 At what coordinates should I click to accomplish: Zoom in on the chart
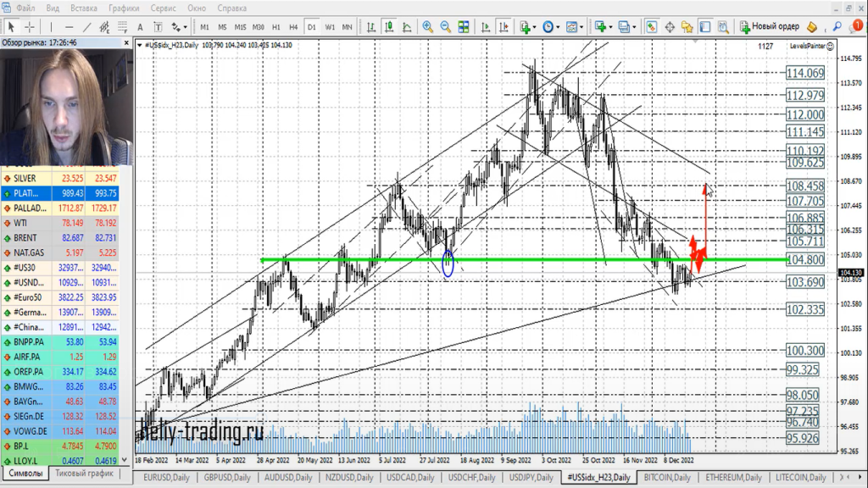tap(427, 27)
